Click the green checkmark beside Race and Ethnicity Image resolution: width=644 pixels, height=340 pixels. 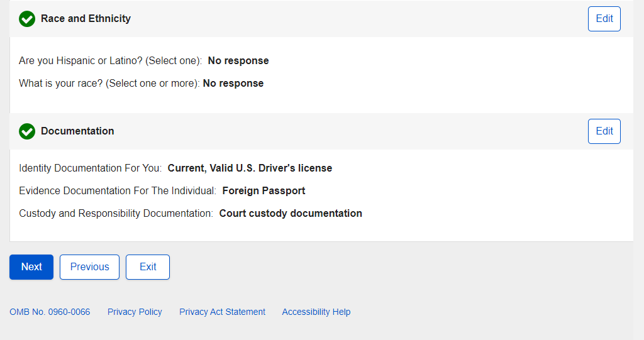click(x=27, y=19)
